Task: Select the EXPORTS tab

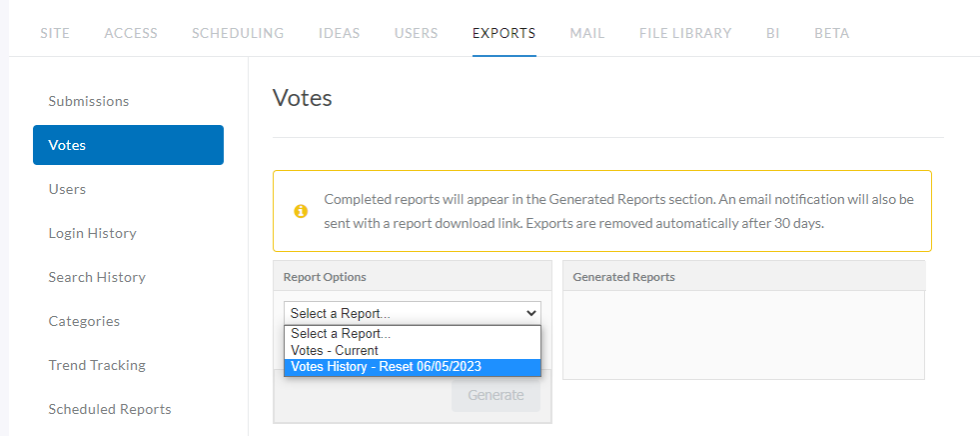Action: pos(503,33)
